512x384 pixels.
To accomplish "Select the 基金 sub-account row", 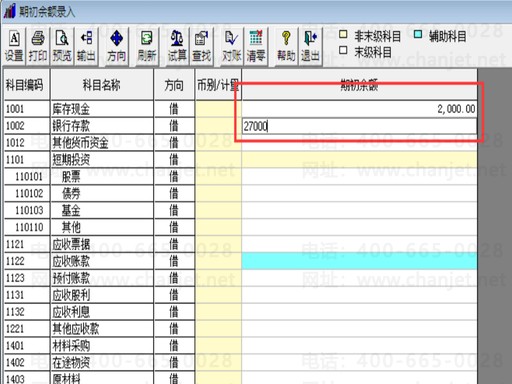I will click(240, 211).
